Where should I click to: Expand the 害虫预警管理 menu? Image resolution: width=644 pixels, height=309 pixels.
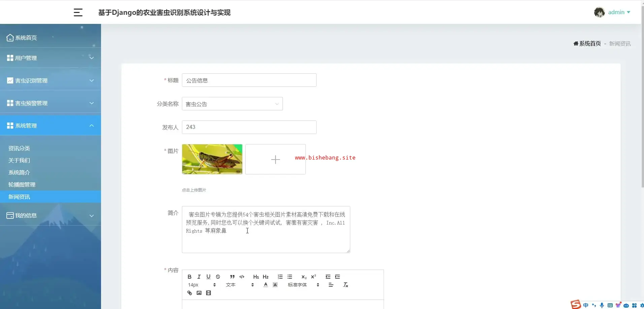coord(51,103)
